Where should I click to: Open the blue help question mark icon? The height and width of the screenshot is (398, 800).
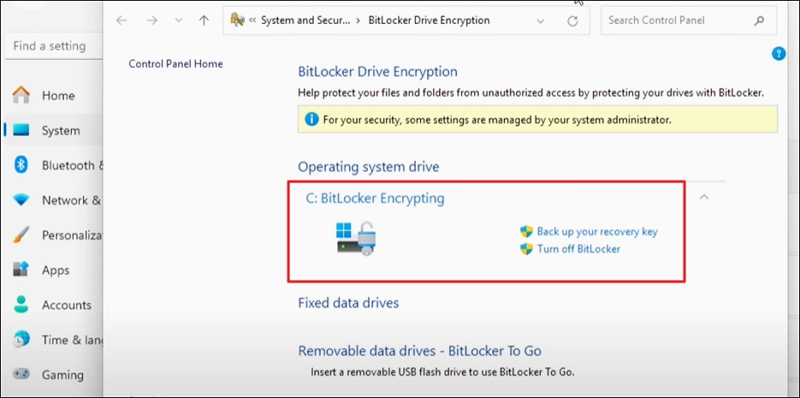779,53
